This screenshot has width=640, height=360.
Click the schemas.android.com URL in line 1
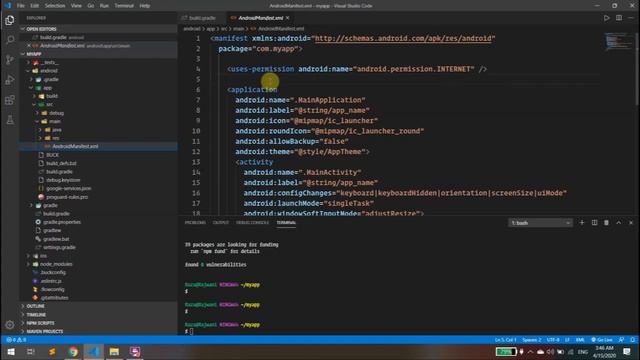[x=403, y=38]
